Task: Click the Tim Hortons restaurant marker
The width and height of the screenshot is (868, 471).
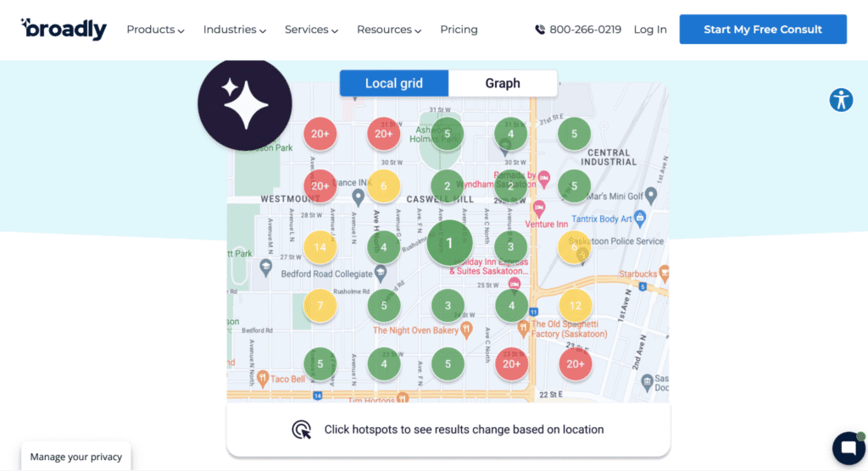Action: click(x=403, y=398)
